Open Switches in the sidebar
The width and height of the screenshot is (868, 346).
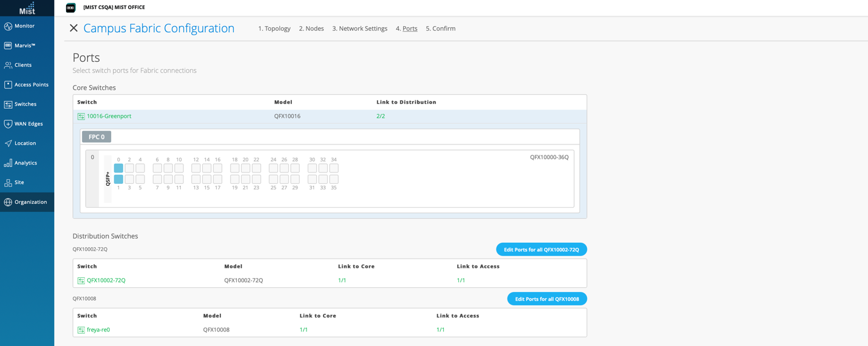(25, 104)
